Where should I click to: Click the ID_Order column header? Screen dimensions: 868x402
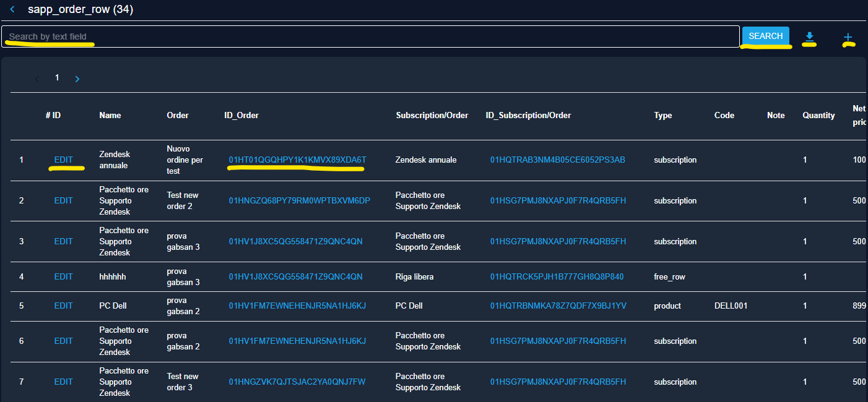point(241,116)
